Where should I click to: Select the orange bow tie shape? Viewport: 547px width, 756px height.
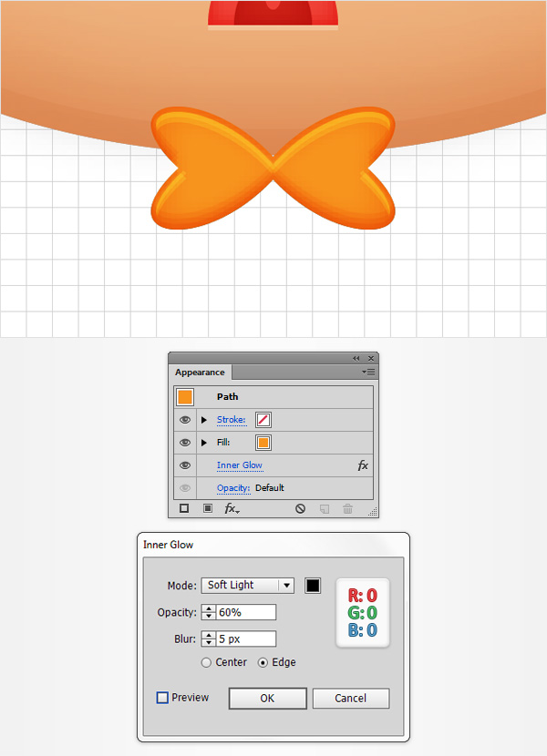(x=273, y=168)
